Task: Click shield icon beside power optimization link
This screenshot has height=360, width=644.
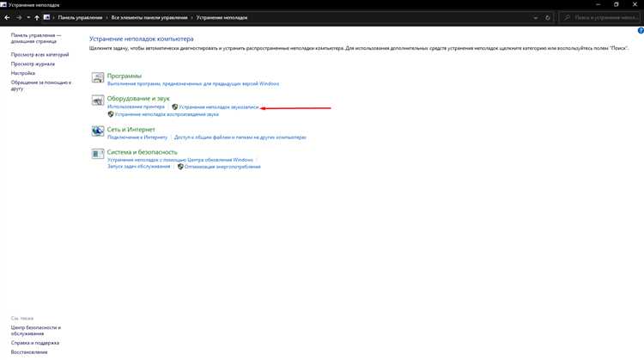Action: [x=180, y=167]
